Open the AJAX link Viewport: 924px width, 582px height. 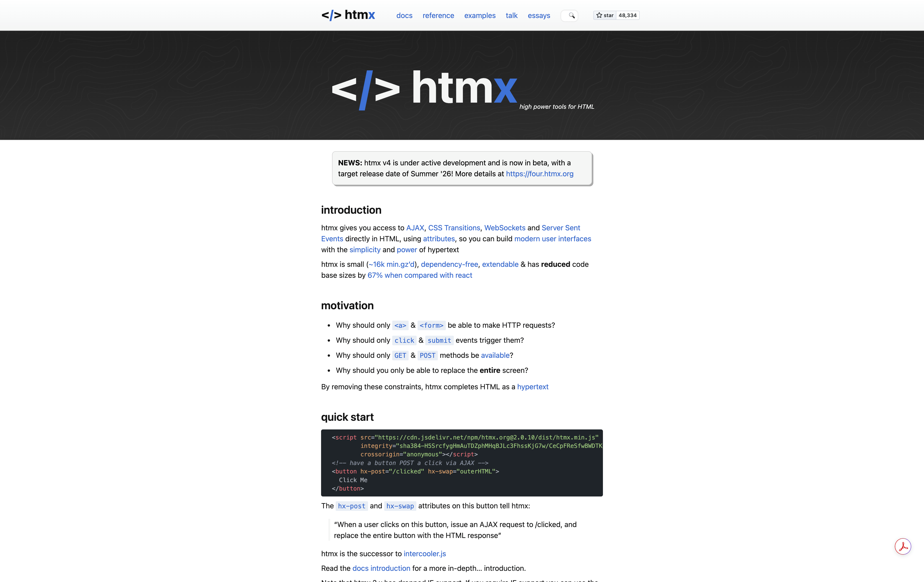point(415,228)
